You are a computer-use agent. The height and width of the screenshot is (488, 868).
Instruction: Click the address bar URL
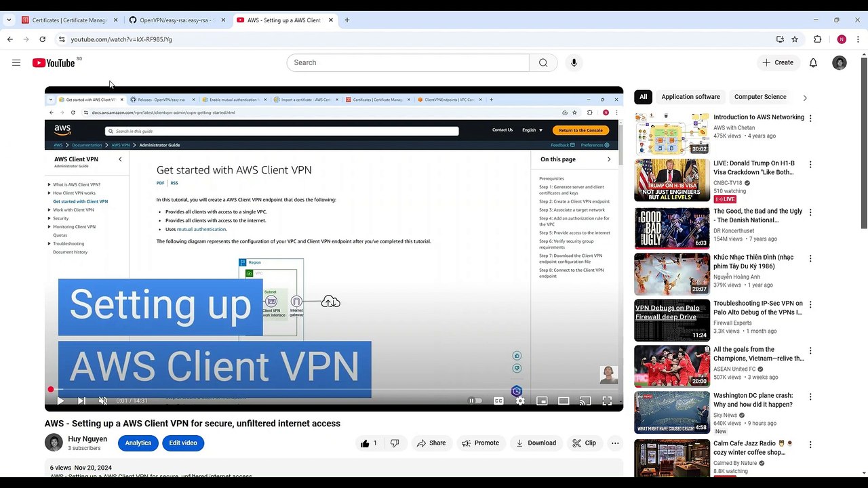point(121,39)
